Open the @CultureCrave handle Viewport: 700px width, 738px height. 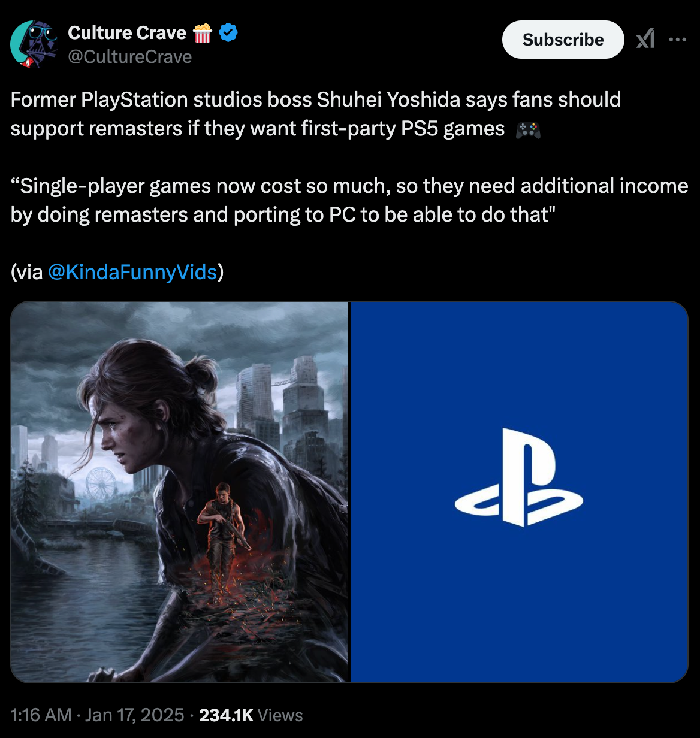tap(130, 57)
